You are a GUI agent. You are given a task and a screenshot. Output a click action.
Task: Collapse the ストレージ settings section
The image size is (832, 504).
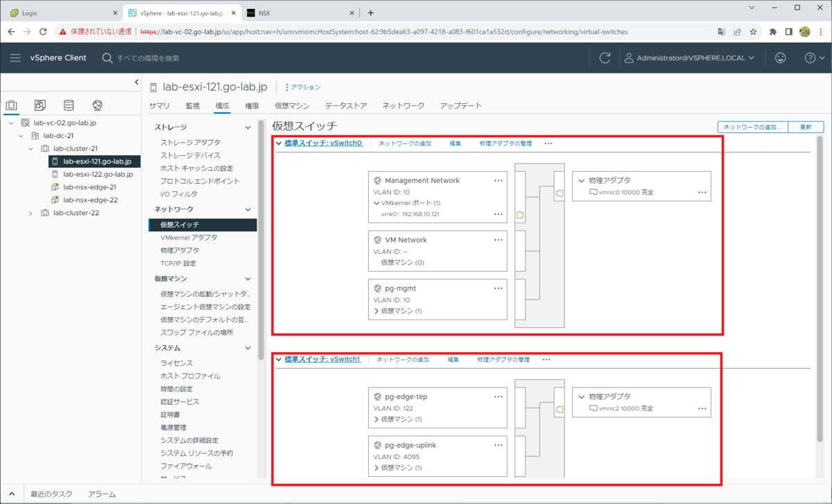tap(248, 128)
